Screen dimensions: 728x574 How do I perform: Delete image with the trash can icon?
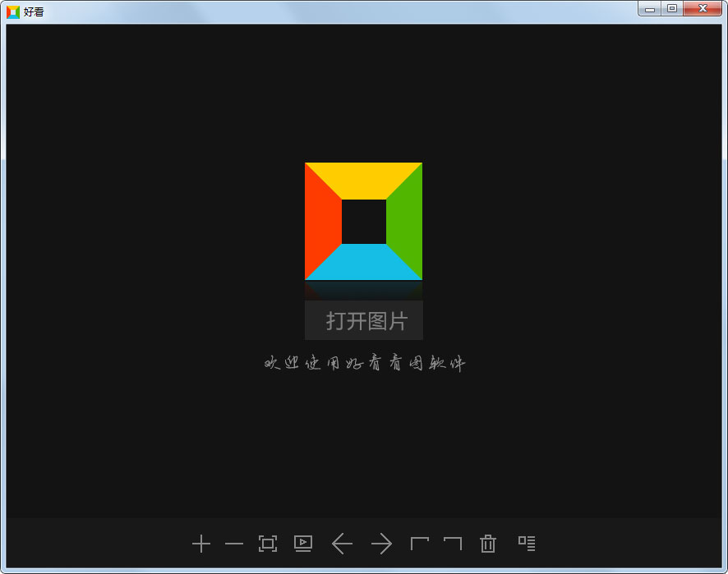[x=488, y=544]
